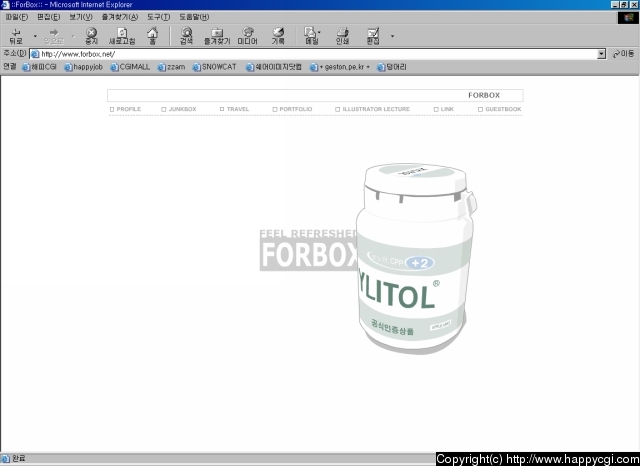
Task: Open the PORTFOLIO page link
Action: click(292, 109)
